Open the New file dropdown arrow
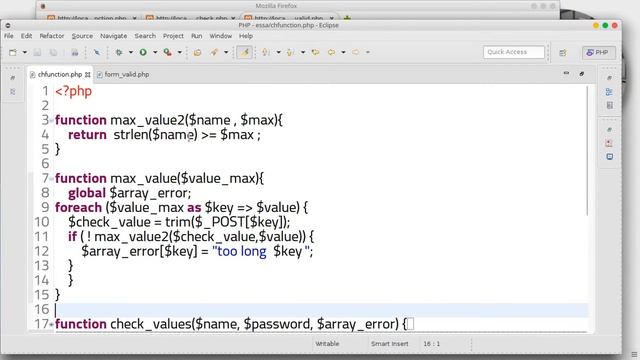This screenshot has width=640, height=360. pyautogui.click(x=24, y=52)
